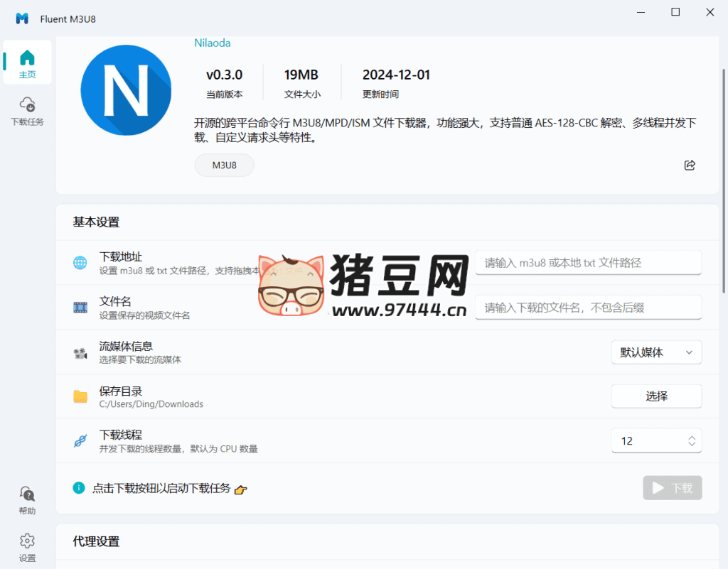Viewport: 728px width, 569px height.
Task: Focus the m3u8 download URL input field
Action: pos(588,262)
